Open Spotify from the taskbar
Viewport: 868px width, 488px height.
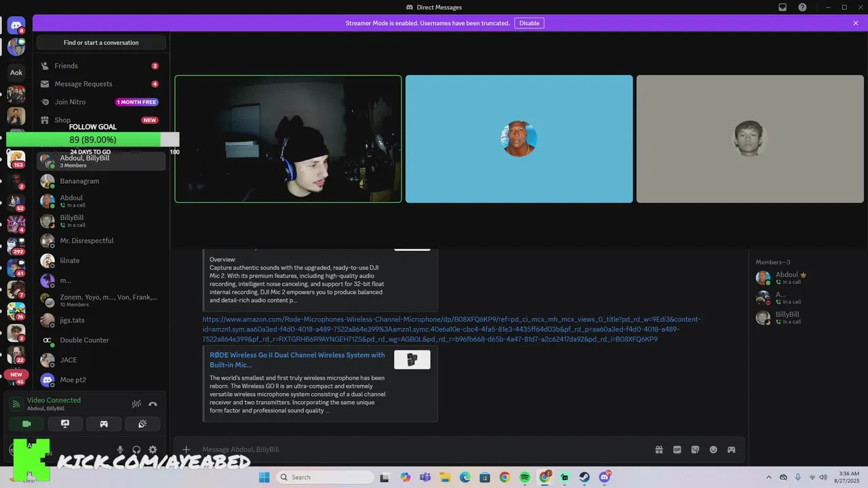click(x=524, y=477)
